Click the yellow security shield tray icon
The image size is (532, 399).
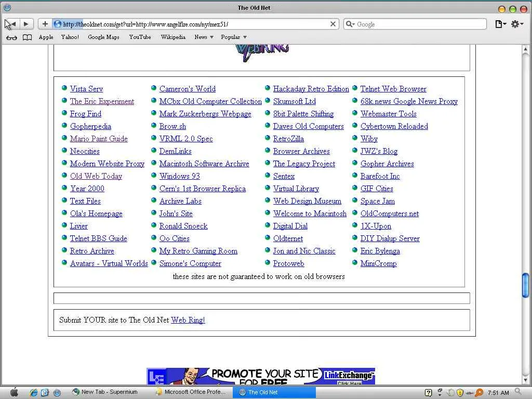(x=460, y=393)
